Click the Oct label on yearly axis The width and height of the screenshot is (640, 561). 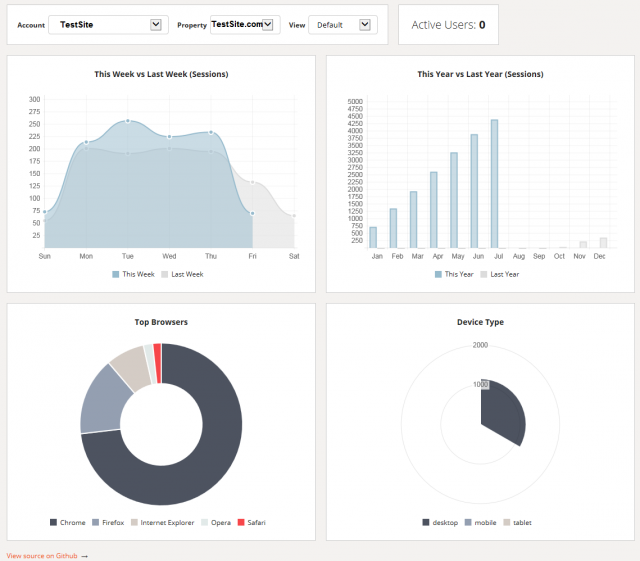coord(559,256)
